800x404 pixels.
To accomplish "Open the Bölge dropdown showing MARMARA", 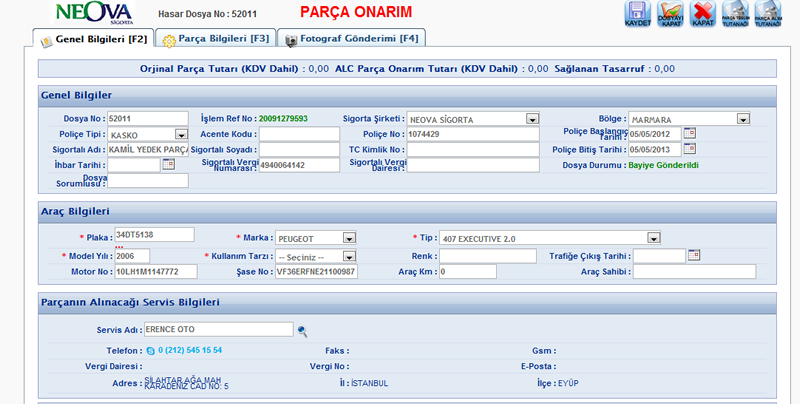I will pos(743,119).
